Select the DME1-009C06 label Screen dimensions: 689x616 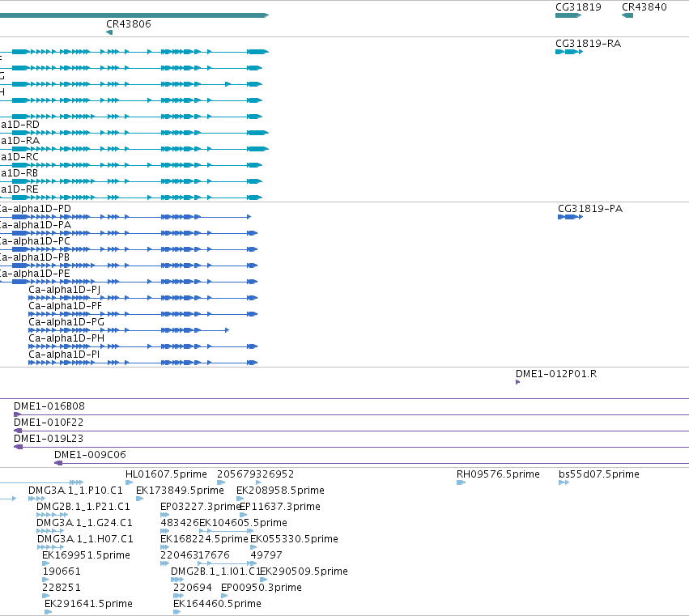tap(90, 455)
